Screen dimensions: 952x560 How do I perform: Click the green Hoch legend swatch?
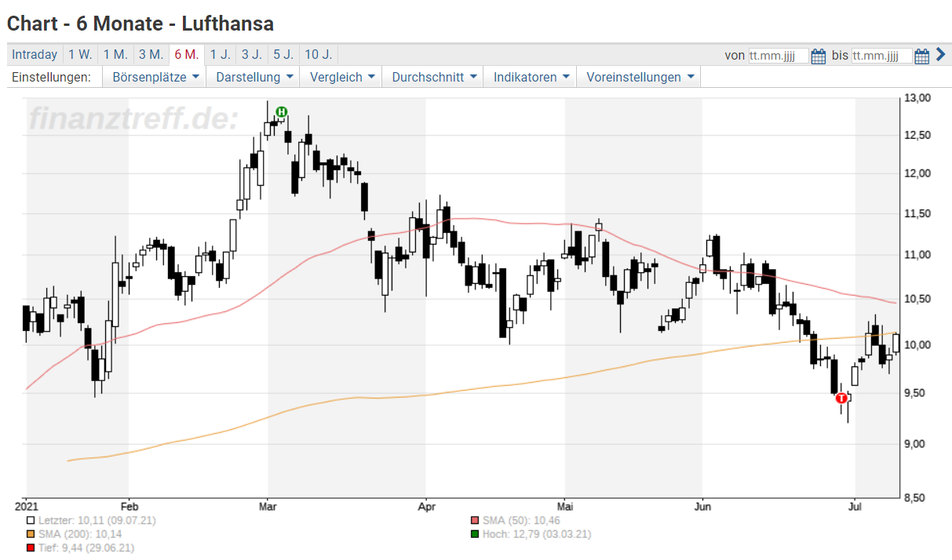(474, 534)
